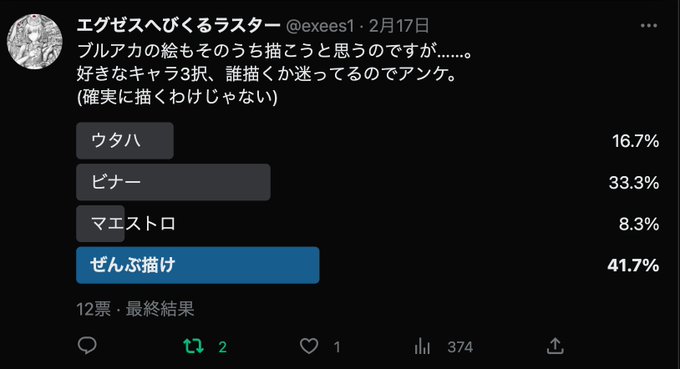Open the @exees1 handle link

coord(320,26)
